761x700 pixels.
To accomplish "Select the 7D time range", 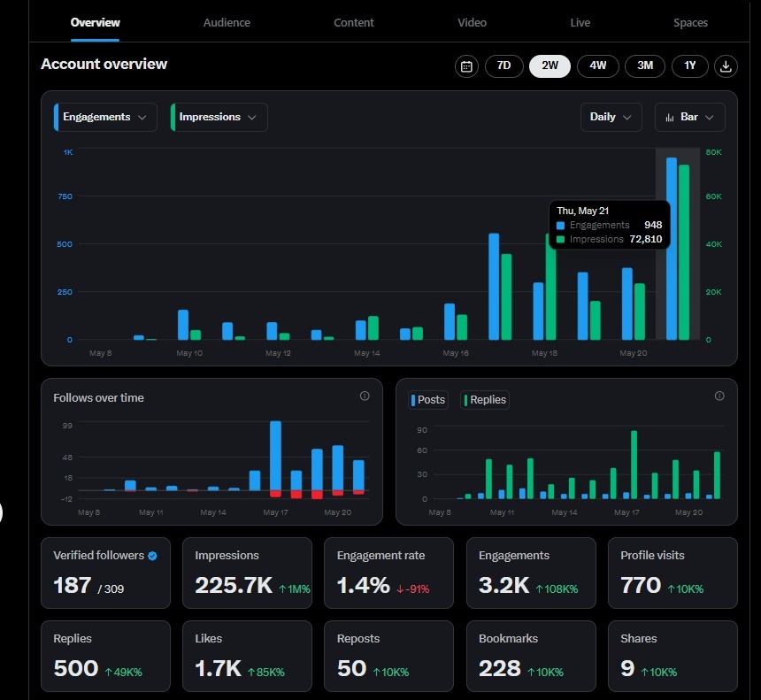I will click(x=503, y=66).
